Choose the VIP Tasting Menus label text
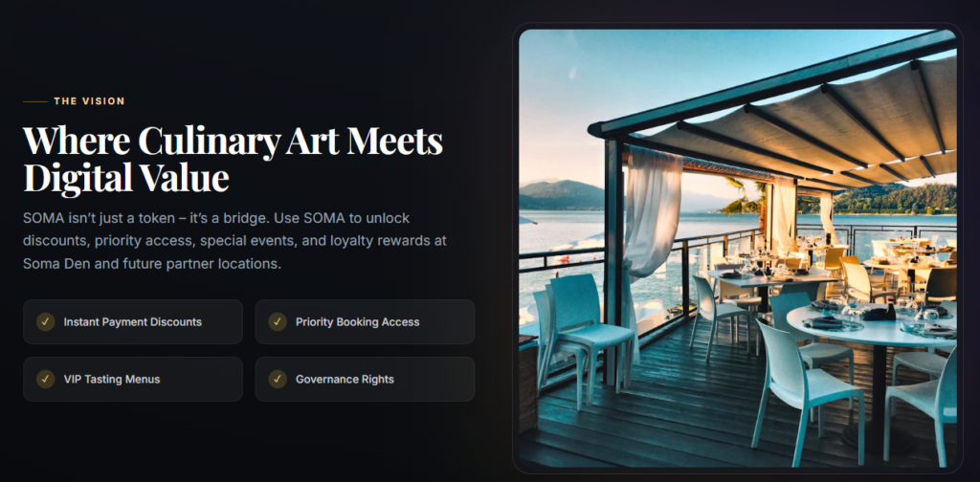Screen dimensions: 980x482 pos(112,379)
